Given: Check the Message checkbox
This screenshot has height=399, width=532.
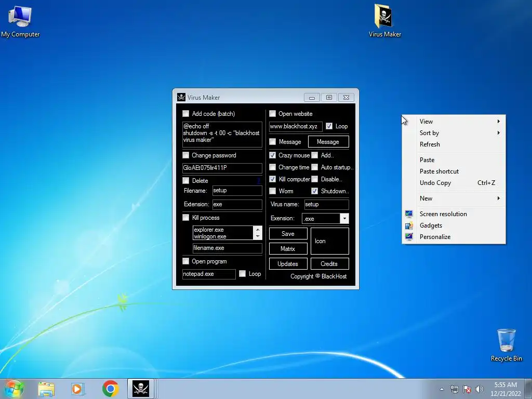Looking at the screenshot, I should 272,141.
